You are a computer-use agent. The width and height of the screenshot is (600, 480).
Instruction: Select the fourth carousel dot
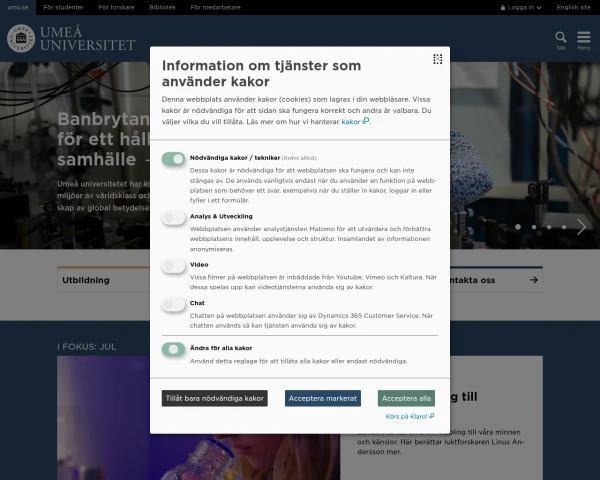tap(564, 227)
